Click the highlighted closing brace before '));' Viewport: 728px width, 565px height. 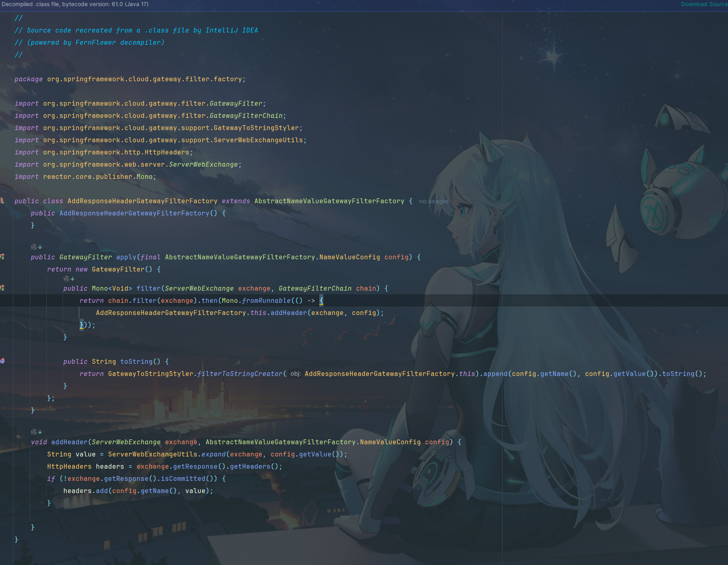[x=82, y=325]
